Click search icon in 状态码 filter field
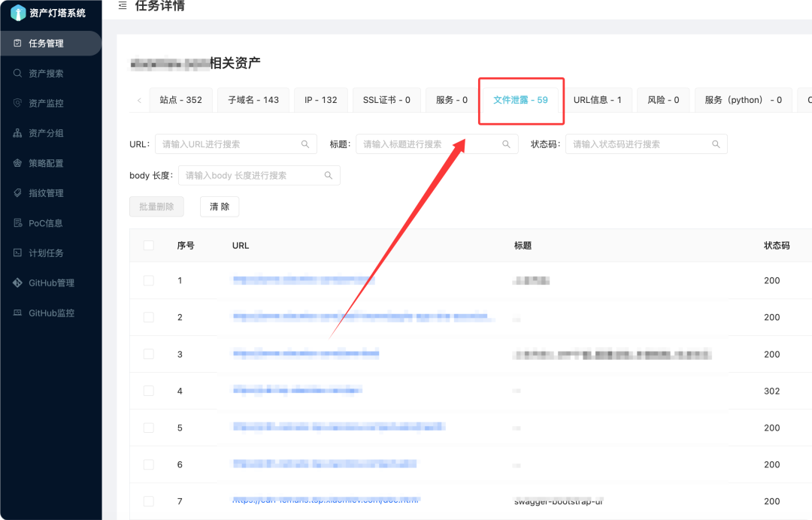Image resolution: width=812 pixels, height=520 pixels. 717,144
